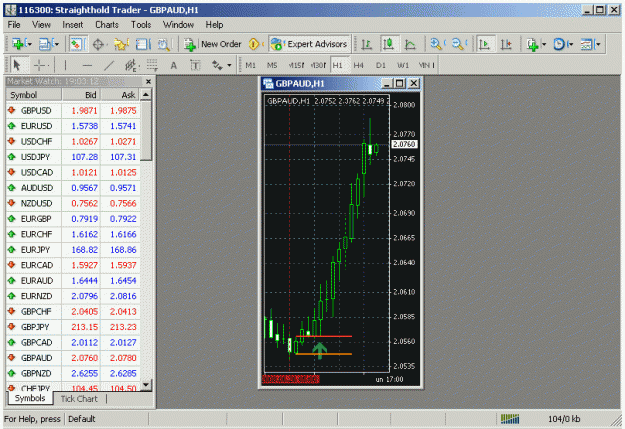Switch chart to M5 timeframe
Screen dimensions: 625x429
coord(272,65)
